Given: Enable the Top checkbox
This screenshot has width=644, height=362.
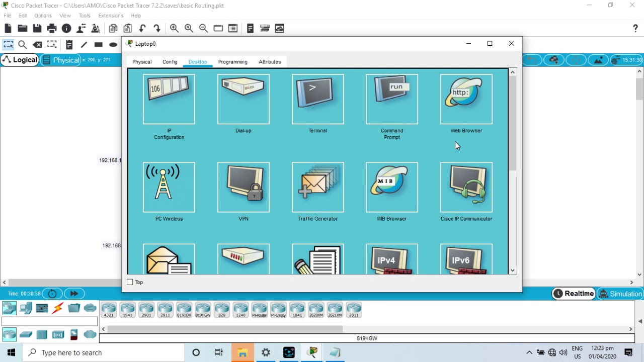Looking at the screenshot, I should (x=130, y=282).
